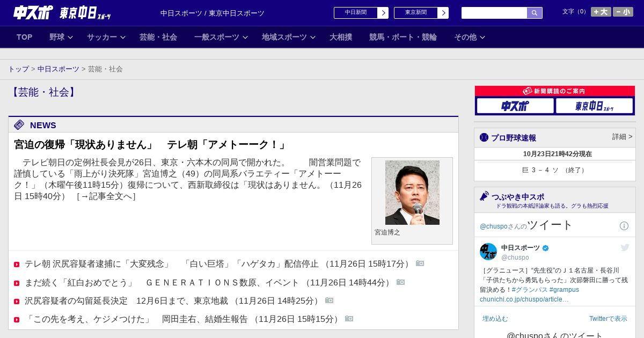The image size is (644, 338).
Task: Click the arrow beside 中日新聞
Action: [383, 13]
